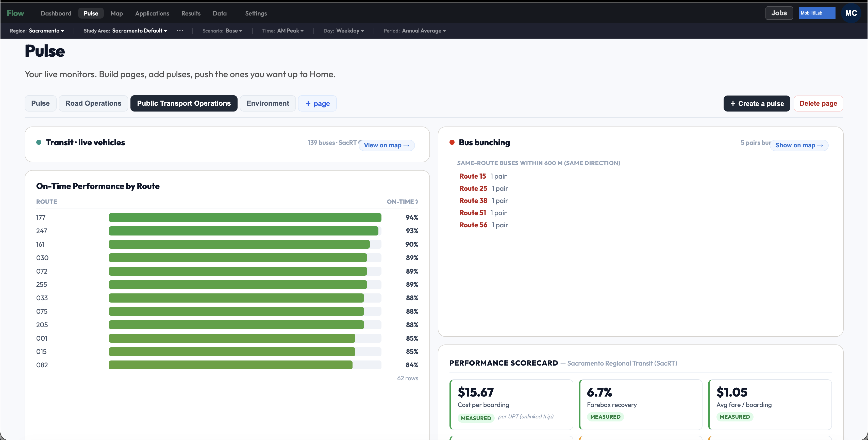Click the green Transit live status dot
Image resolution: width=868 pixels, height=440 pixels.
point(39,142)
